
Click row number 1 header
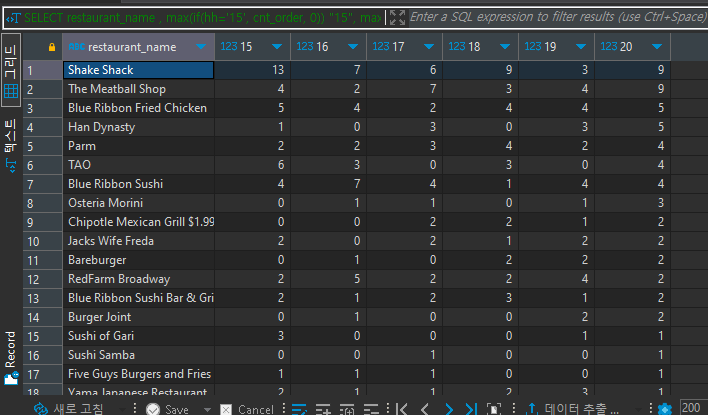[x=42, y=70]
